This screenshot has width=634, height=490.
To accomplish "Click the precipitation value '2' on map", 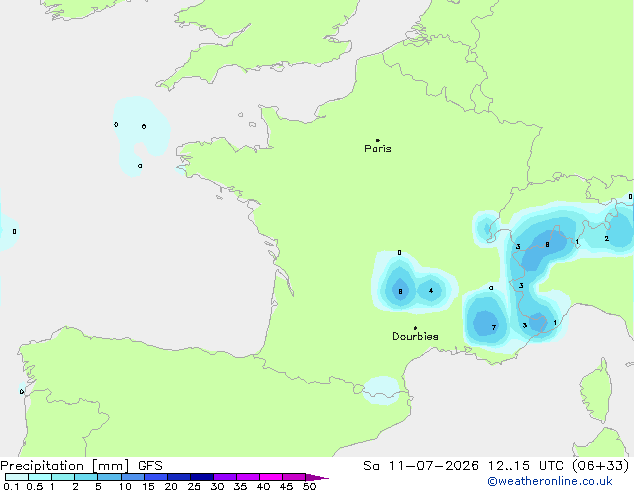I will 607,239.
